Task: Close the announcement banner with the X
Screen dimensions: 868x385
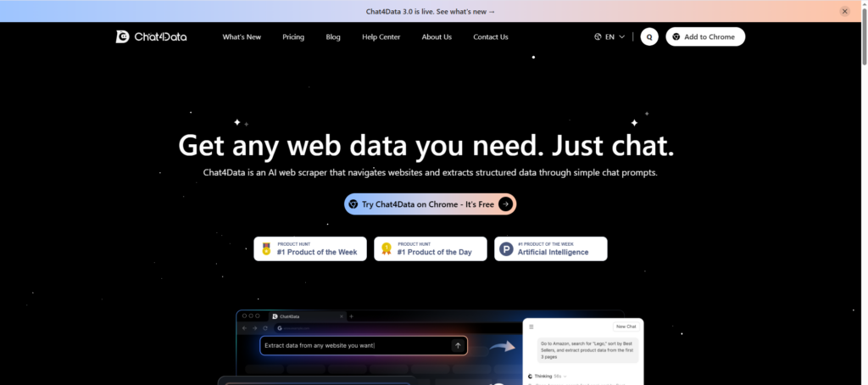Action: 844,11
